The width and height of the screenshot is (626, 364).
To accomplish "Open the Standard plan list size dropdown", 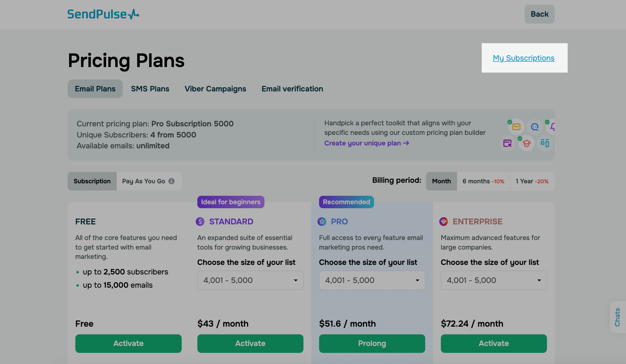I will (250, 280).
